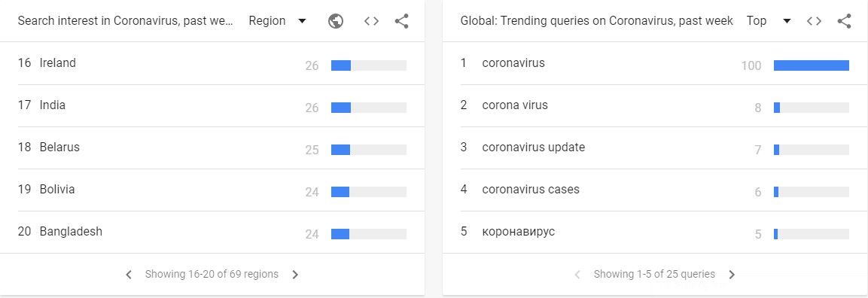Open the globe map view icon
The image size is (868, 298).
click(x=336, y=21)
